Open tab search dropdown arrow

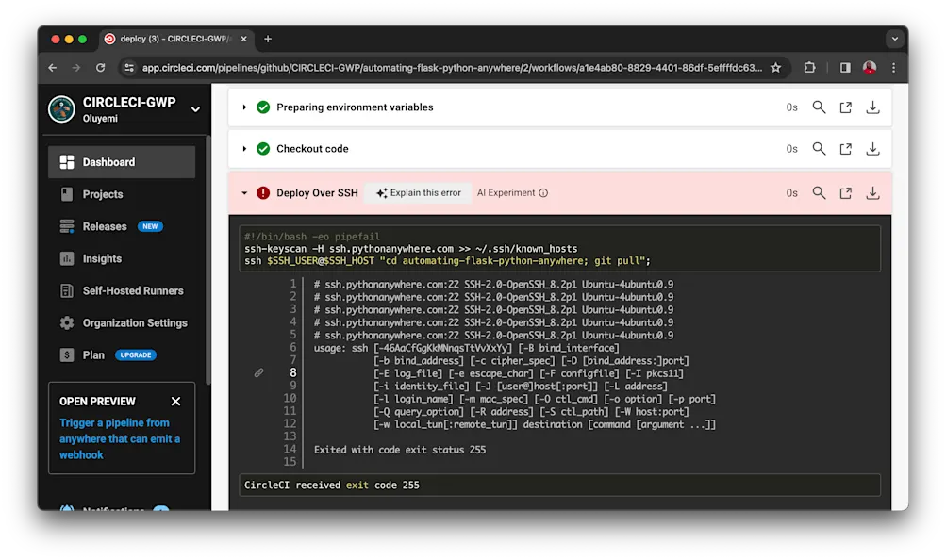[x=895, y=40]
